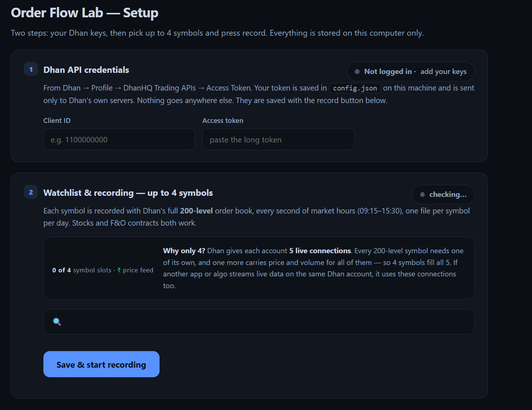Click the 'Not logged in' status pill
This screenshot has height=410, width=532.
pyautogui.click(x=410, y=71)
